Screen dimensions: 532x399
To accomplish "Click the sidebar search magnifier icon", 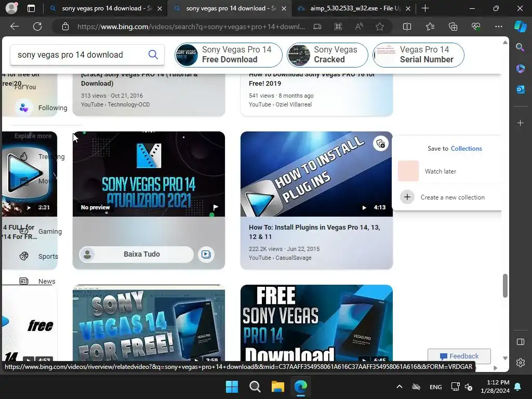I will click(520, 47).
